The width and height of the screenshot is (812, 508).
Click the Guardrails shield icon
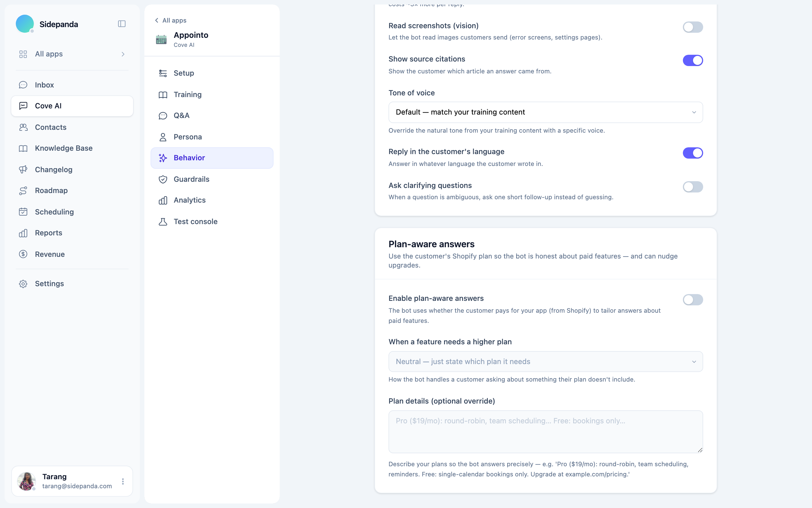point(163,179)
